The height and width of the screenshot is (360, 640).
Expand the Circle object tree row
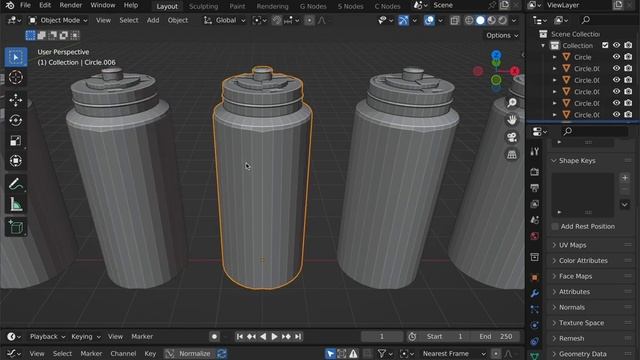coord(554,57)
